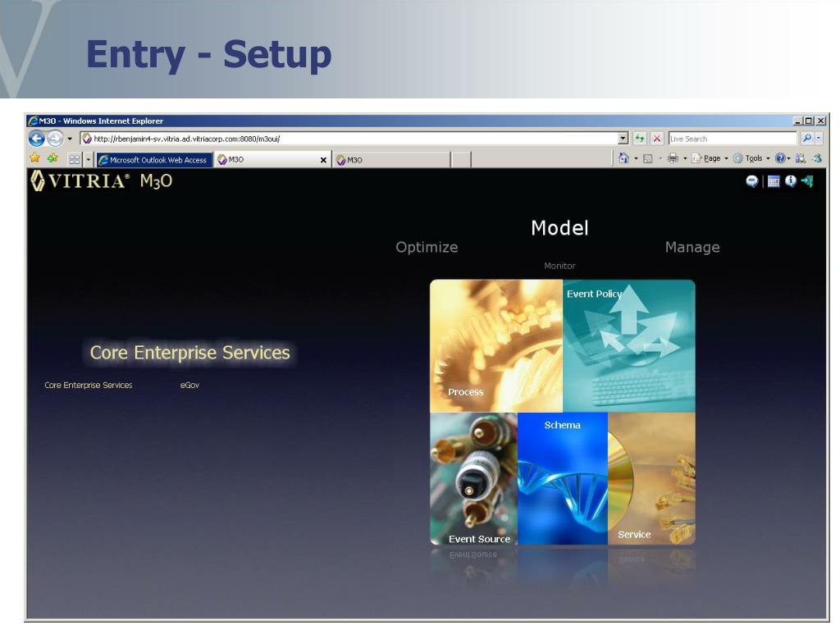Switch to Optimize section
Screen dimensions: 840x630
coord(427,248)
